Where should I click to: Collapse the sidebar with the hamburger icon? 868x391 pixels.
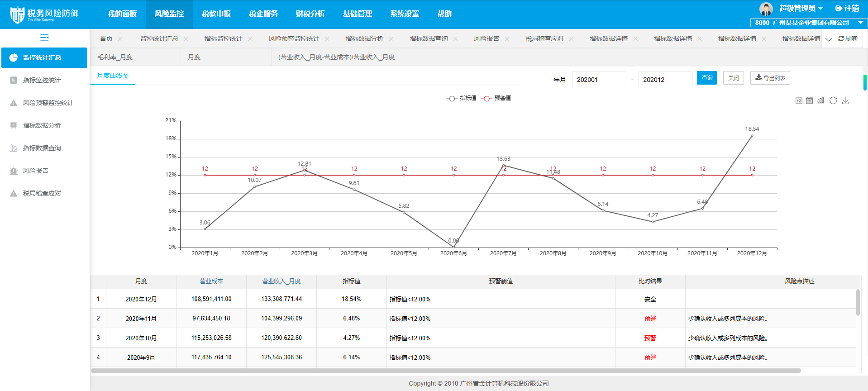(44, 38)
